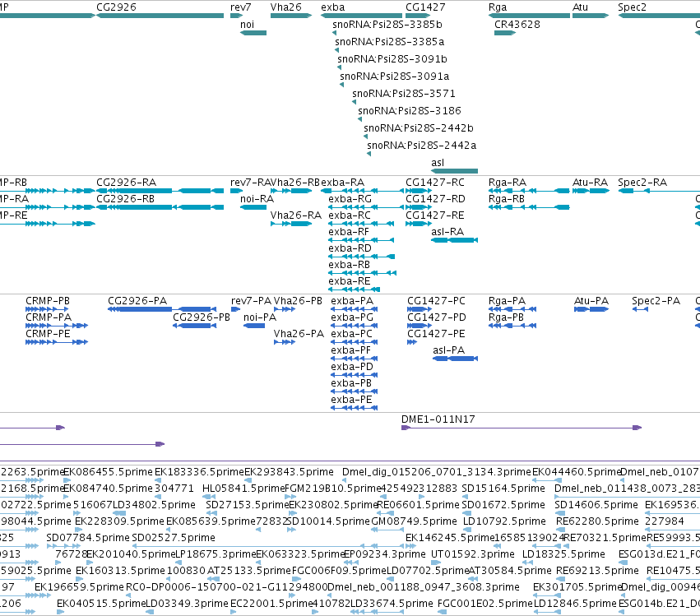Screen dimensions: 700x616
Task: Click the Atu-PA protein label
Action: [x=591, y=301]
